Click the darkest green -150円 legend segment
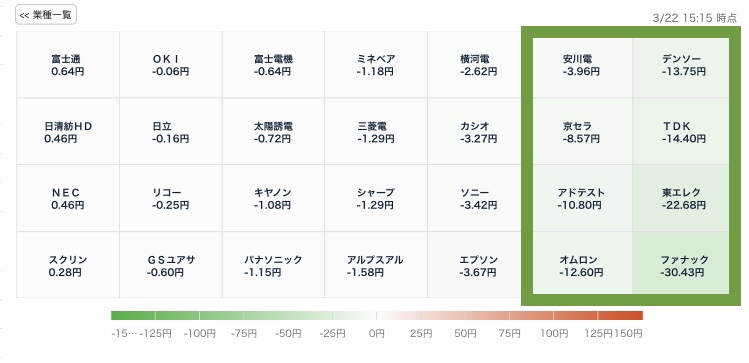This screenshot has height=363, width=749. (133, 315)
